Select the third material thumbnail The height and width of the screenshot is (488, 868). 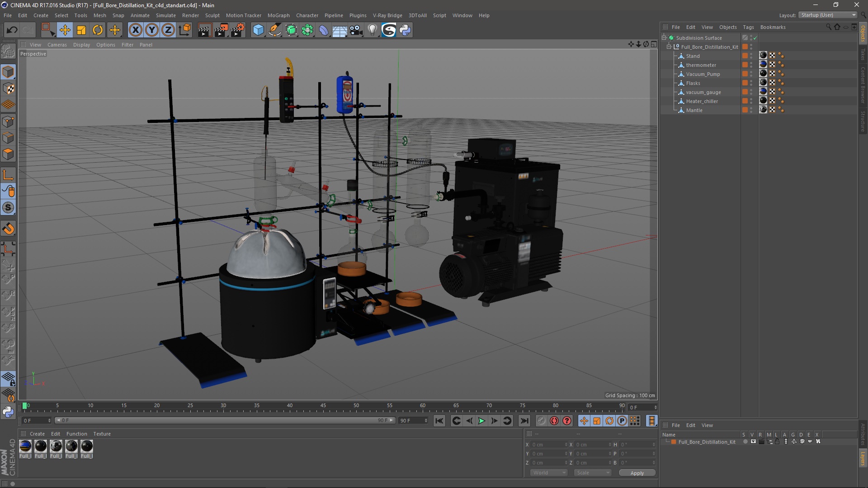[x=56, y=446]
